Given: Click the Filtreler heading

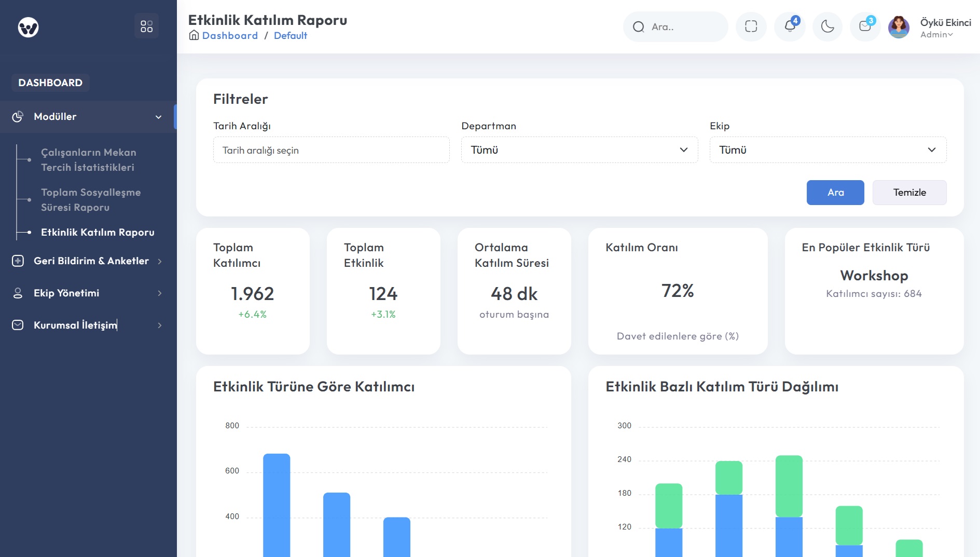Looking at the screenshot, I should coord(241,99).
